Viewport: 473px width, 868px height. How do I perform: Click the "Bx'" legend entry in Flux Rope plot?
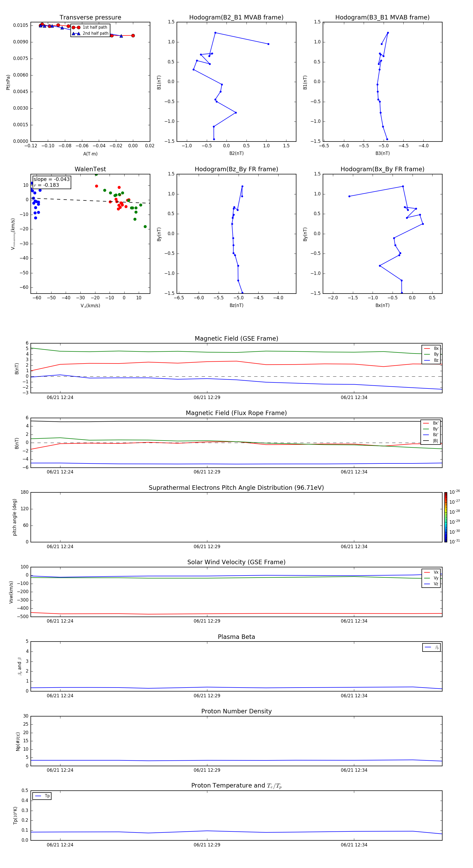431,423
